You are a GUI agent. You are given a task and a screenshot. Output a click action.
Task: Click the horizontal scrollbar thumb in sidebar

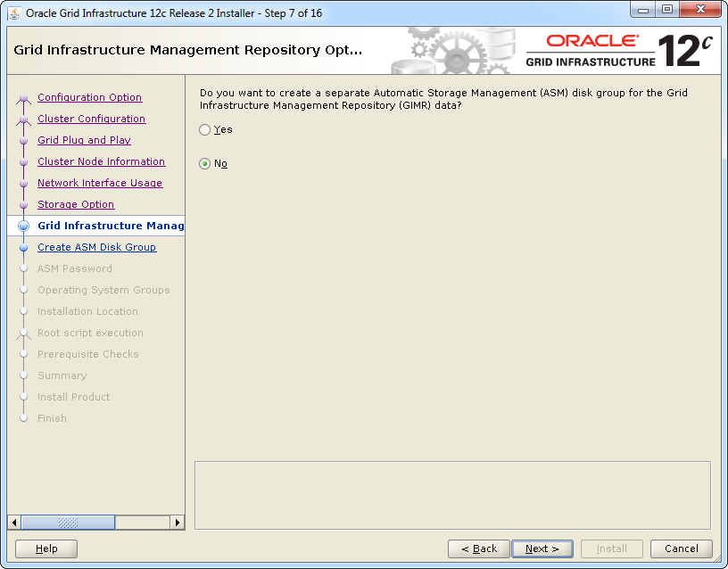click(68, 523)
